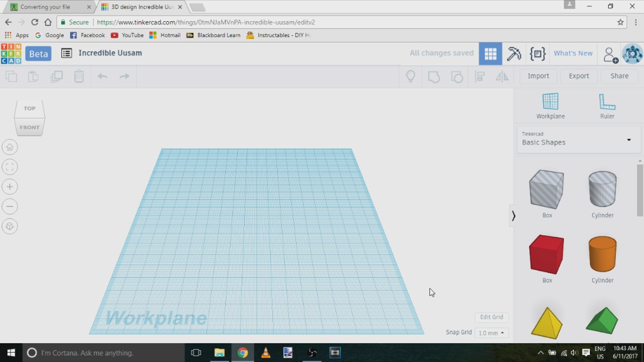Open the Blackboard Learn bookmark

coord(213,35)
